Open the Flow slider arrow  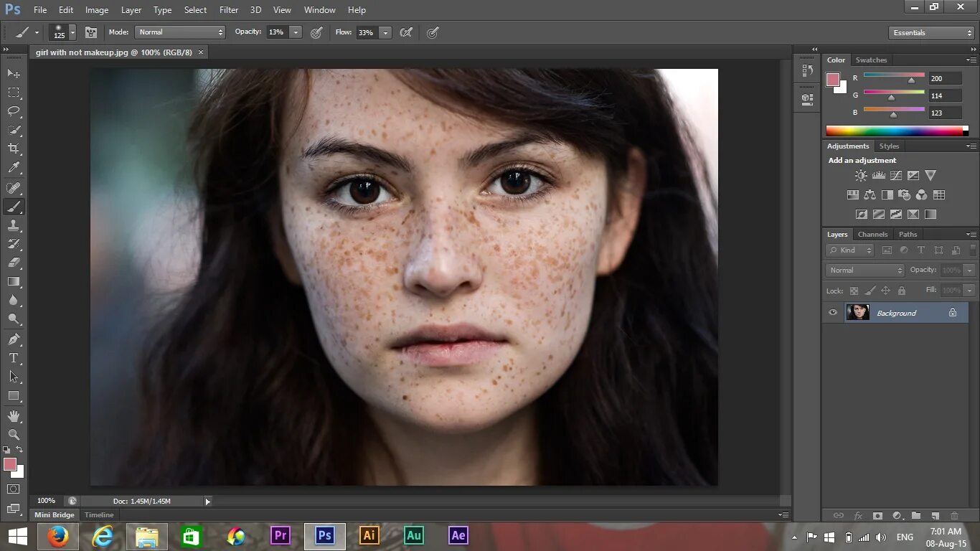(x=385, y=32)
